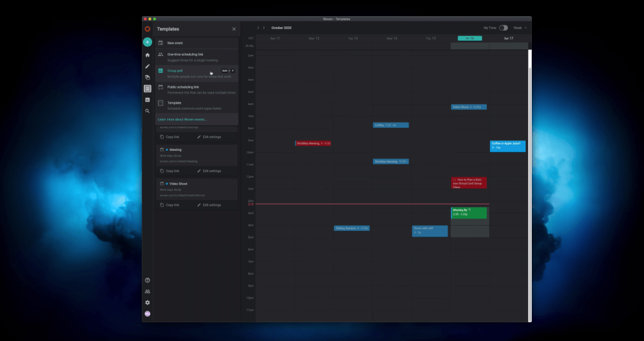The height and width of the screenshot is (341, 644).
Task: Open the Week view dropdown
Action: pyautogui.click(x=520, y=28)
